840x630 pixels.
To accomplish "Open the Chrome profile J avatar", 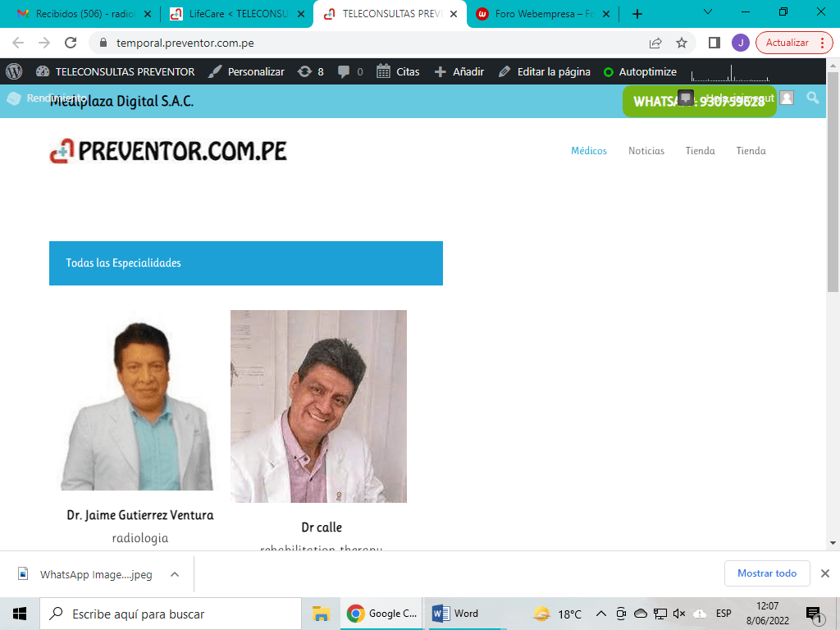I will tap(741, 43).
